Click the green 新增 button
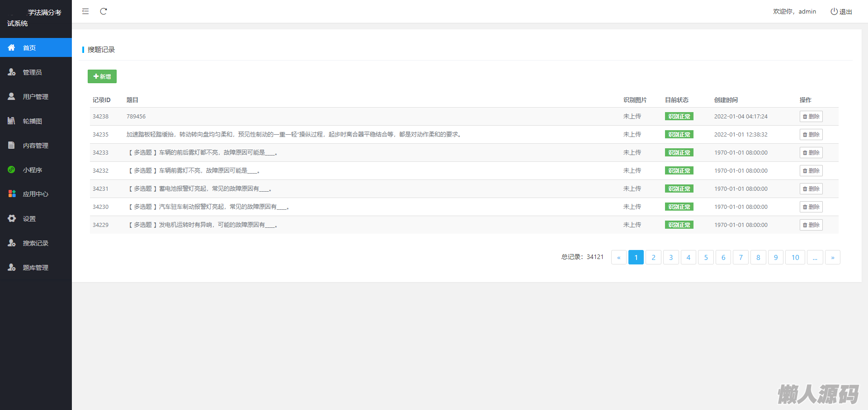Image resolution: width=868 pixels, height=410 pixels. point(102,76)
